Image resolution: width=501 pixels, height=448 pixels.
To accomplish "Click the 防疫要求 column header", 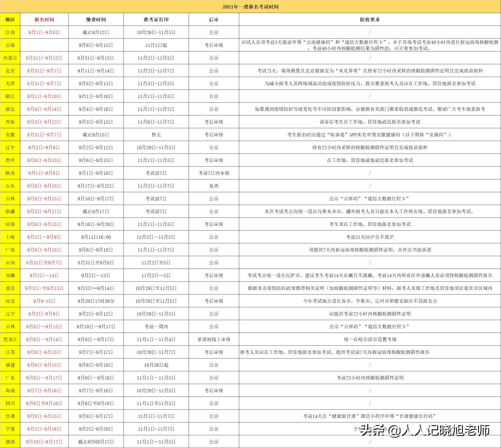I will (369, 20).
